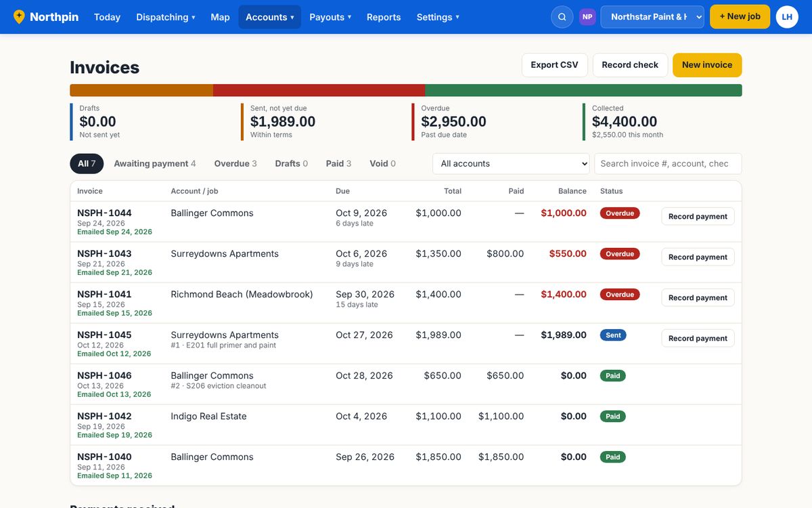Go to the Today page
This screenshot has height=508, width=812.
(107, 17)
